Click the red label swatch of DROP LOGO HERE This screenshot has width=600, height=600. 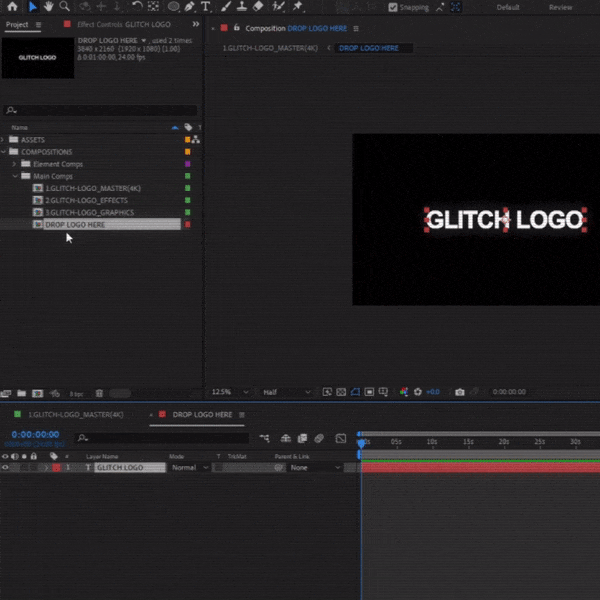pyautogui.click(x=187, y=225)
